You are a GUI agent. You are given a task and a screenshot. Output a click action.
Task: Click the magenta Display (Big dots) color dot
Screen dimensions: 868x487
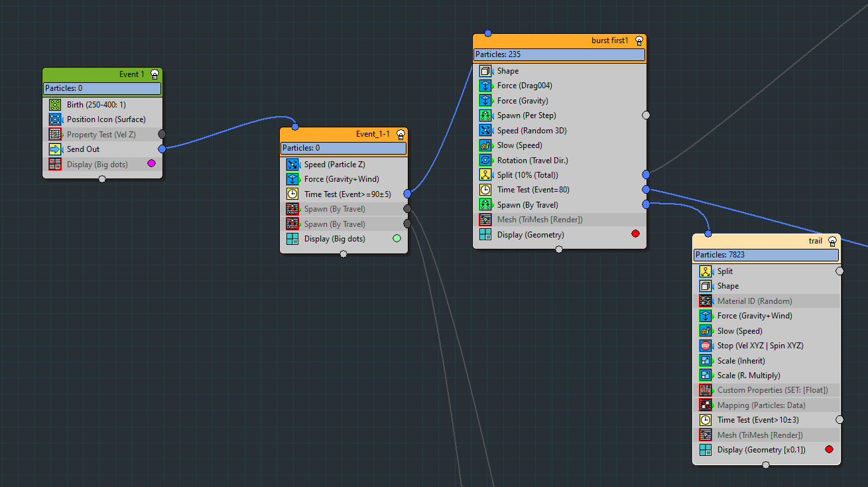pos(151,164)
